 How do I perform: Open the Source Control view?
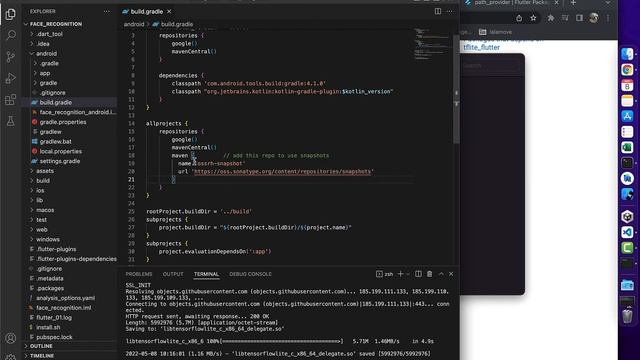pyautogui.click(x=11, y=57)
